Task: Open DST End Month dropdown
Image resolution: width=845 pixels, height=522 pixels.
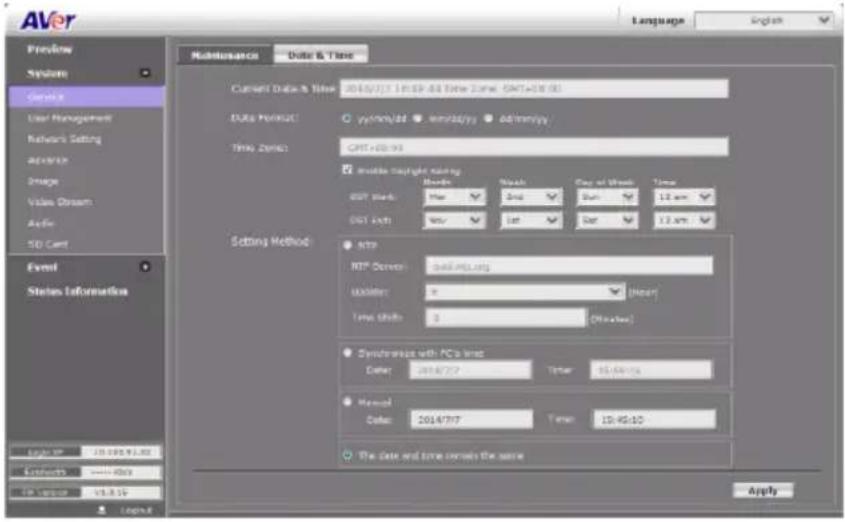Action: tap(454, 220)
